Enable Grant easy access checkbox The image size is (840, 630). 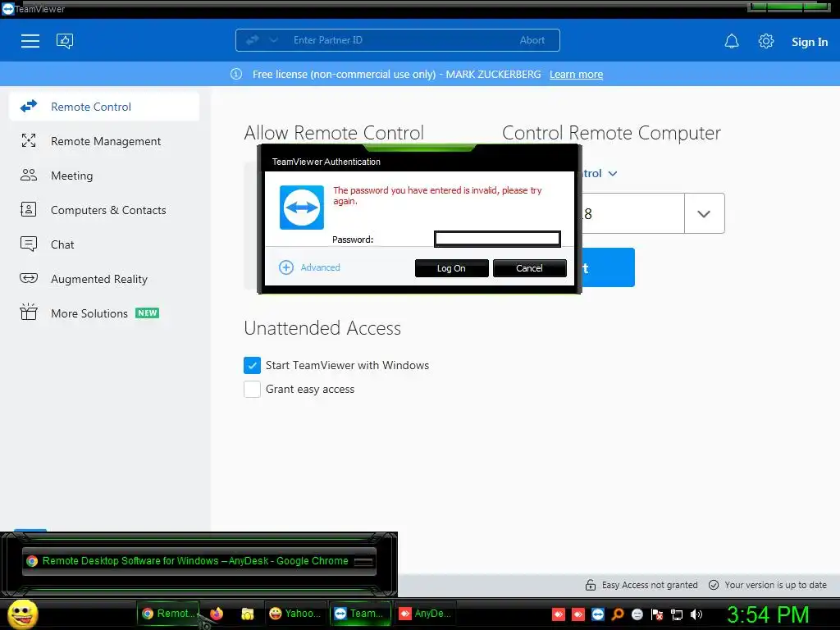(253, 389)
